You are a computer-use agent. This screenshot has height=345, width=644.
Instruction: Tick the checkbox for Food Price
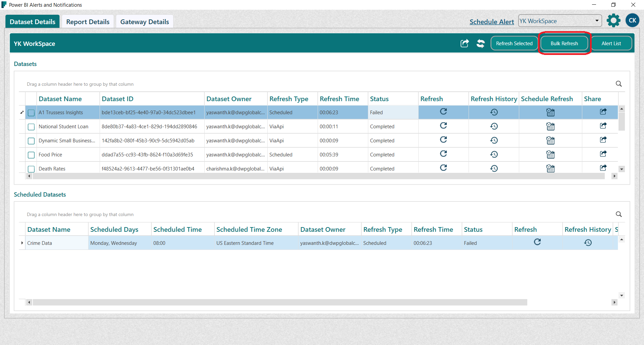[x=31, y=155]
